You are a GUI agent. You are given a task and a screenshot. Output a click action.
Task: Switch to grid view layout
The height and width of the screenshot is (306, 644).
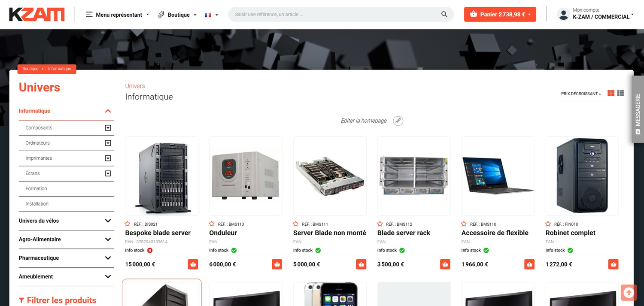pyautogui.click(x=611, y=93)
